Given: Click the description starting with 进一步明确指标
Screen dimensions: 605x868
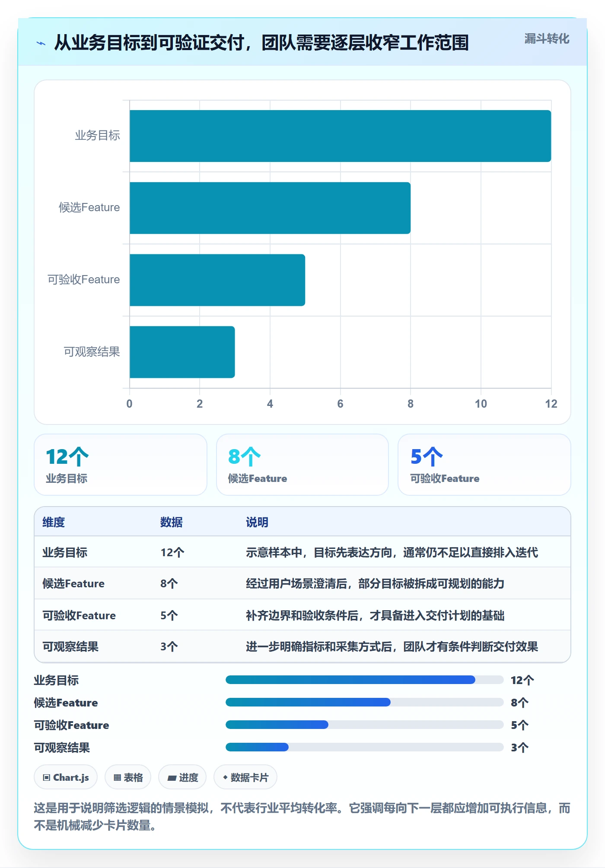Looking at the screenshot, I should pyautogui.click(x=392, y=646).
